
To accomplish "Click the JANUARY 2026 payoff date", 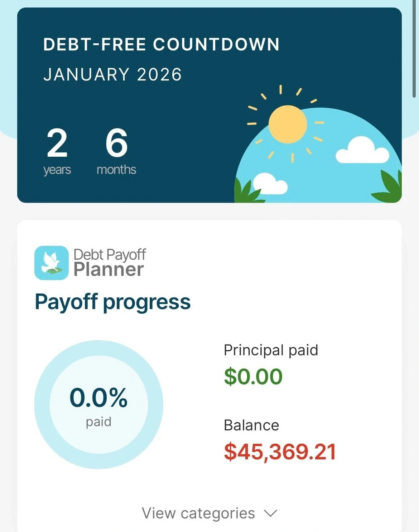I will click(x=112, y=74).
